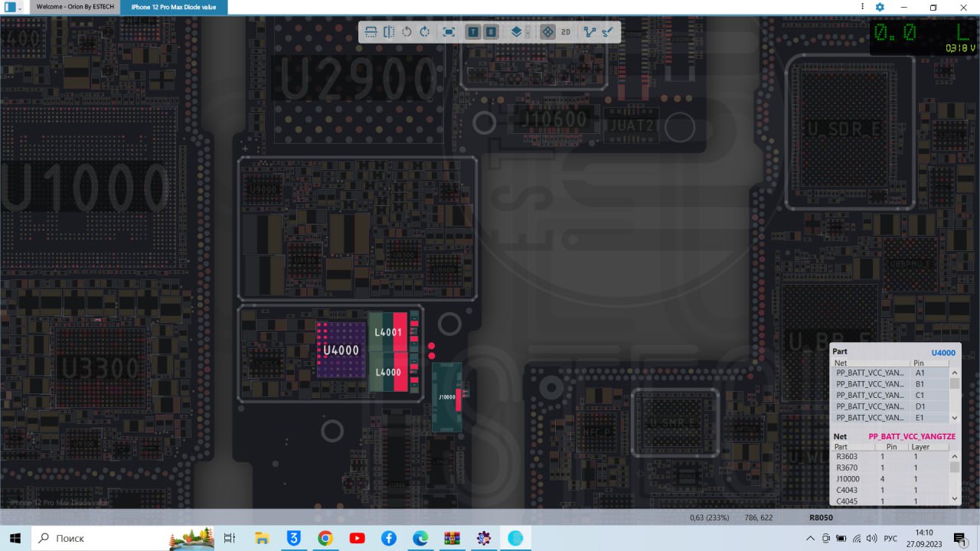Image resolution: width=980 pixels, height=551 pixels.
Task: Select pin D1 row in Part table
Action: pyautogui.click(x=890, y=406)
